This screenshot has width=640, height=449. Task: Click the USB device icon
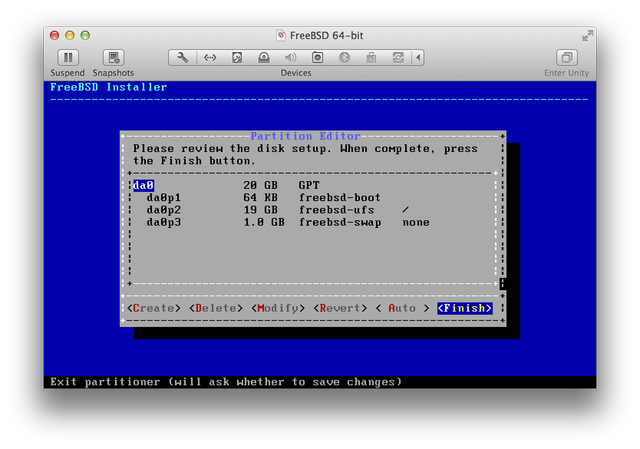pyautogui.click(x=371, y=58)
